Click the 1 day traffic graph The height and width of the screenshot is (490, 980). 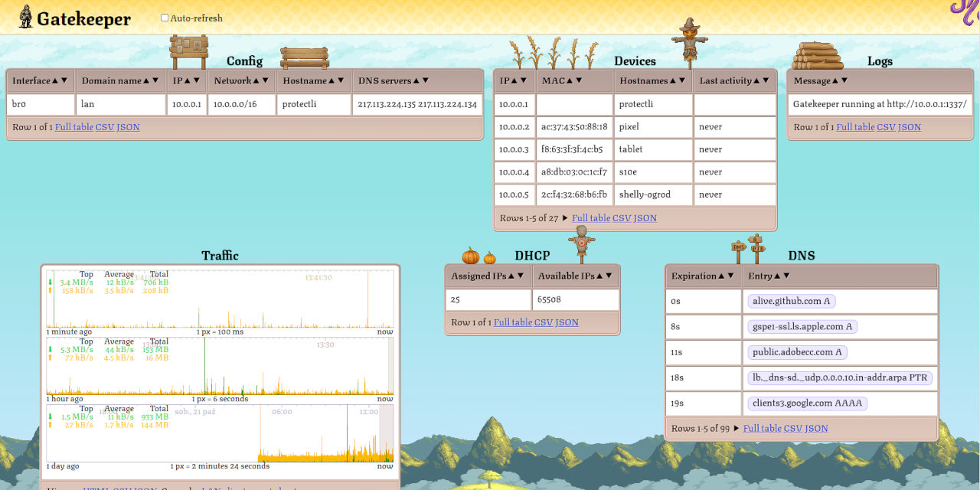click(x=220, y=433)
